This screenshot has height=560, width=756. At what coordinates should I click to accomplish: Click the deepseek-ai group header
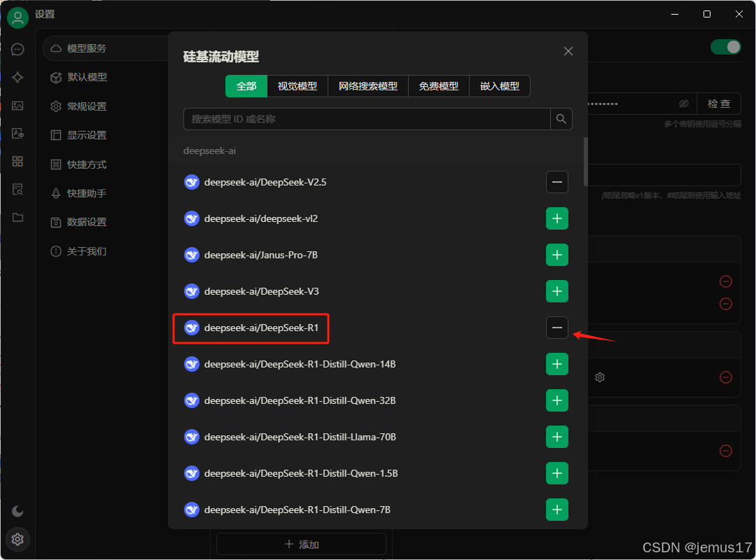pyautogui.click(x=210, y=151)
